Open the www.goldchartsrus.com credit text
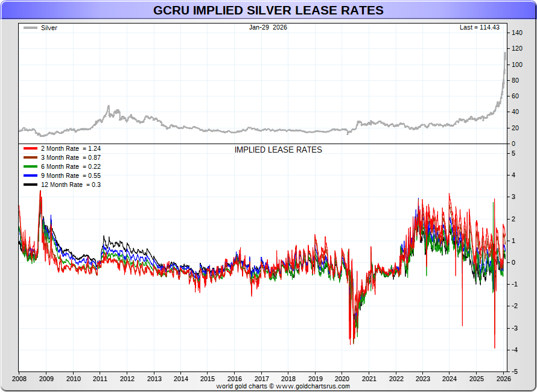 click(313, 386)
